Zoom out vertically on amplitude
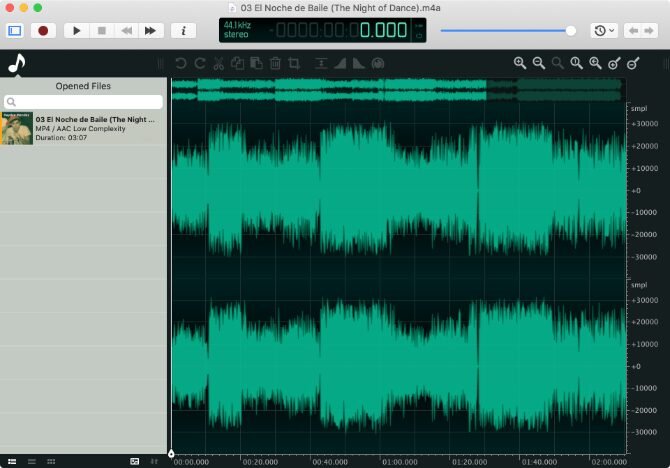Viewport: 670px width, 468px height. [x=633, y=63]
